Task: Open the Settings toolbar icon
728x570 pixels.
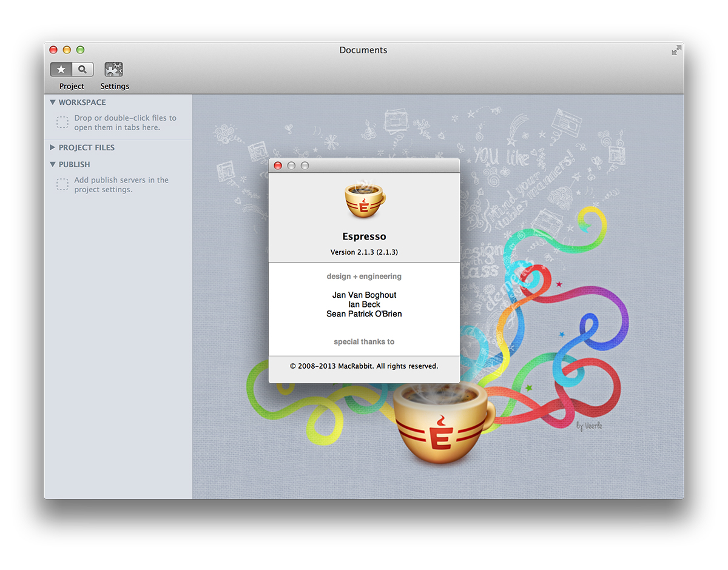Action: tap(114, 69)
